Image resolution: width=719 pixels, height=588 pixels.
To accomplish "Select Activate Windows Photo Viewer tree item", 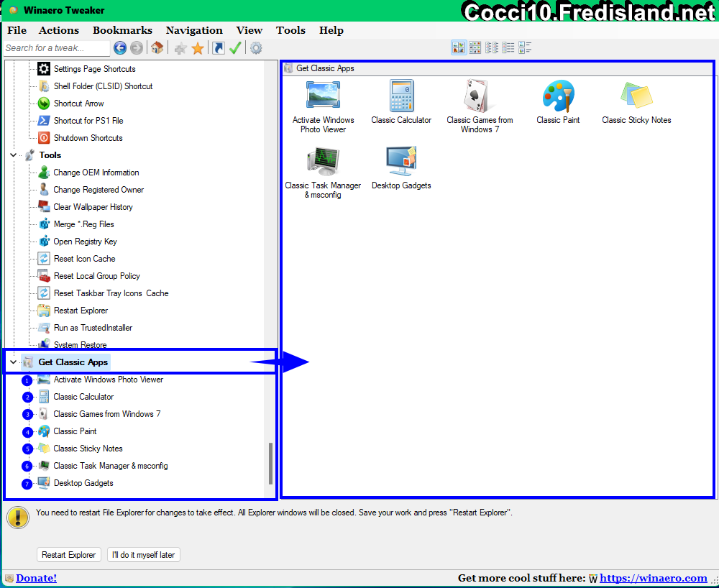I will coord(109,380).
